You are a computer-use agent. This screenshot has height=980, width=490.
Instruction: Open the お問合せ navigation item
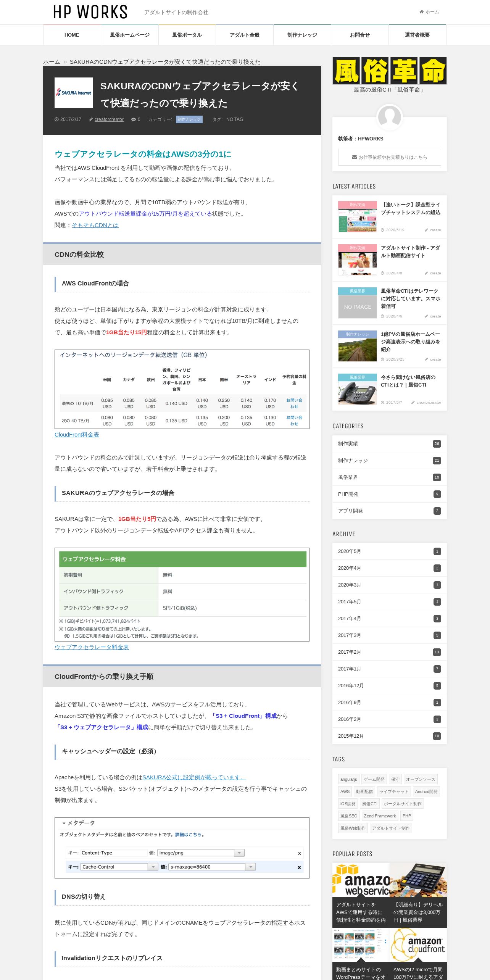click(360, 35)
